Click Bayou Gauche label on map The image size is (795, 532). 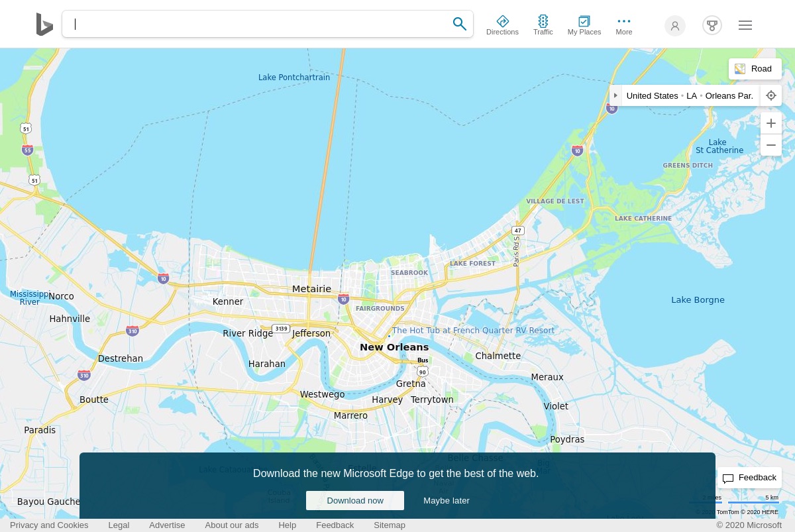48,502
